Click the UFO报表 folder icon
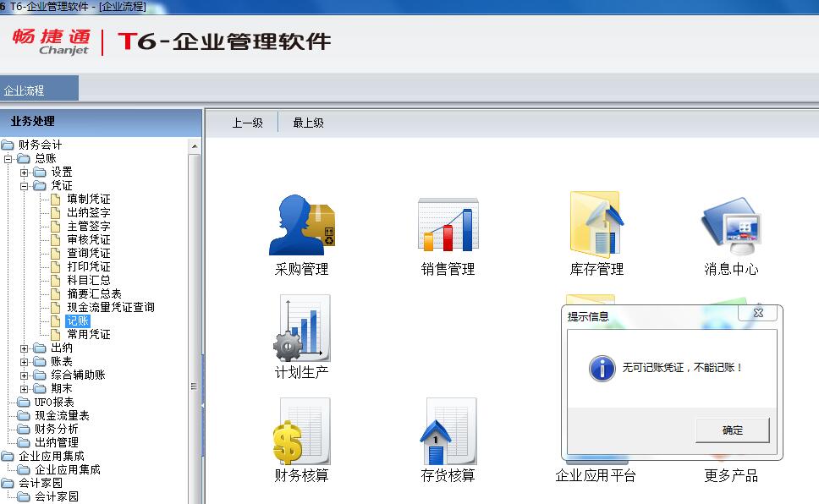819x504 pixels. tap(24, 403)
